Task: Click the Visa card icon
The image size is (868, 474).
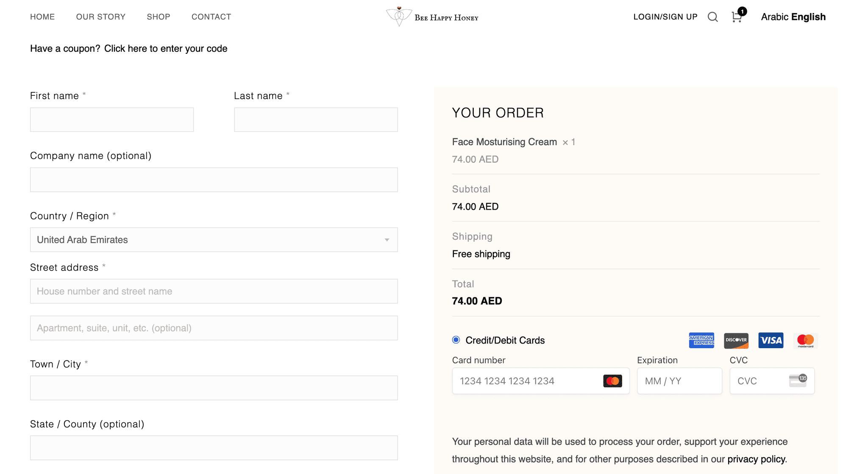Action: pyautogui.click(x=771, y=341)
